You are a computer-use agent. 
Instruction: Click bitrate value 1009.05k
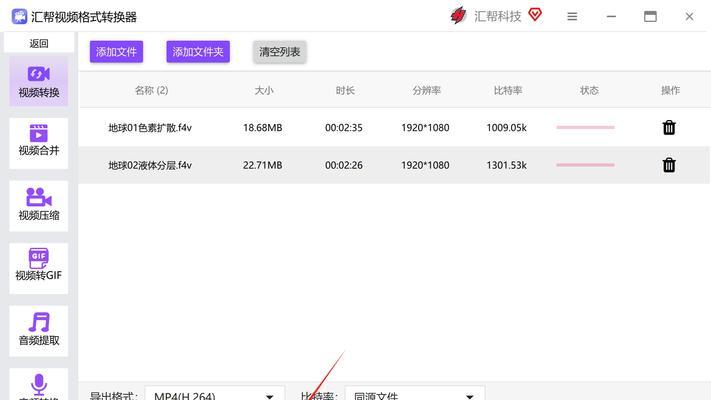[506, 128]
